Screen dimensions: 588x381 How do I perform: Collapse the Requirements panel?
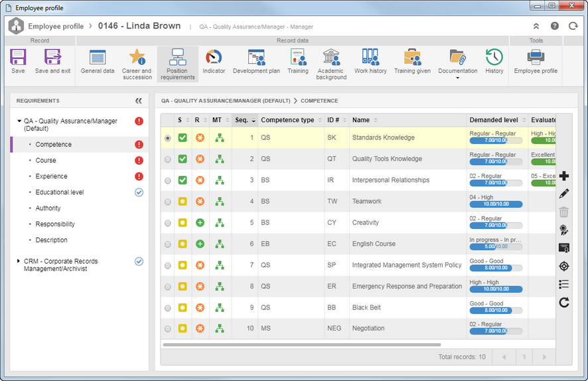point(139,100)
